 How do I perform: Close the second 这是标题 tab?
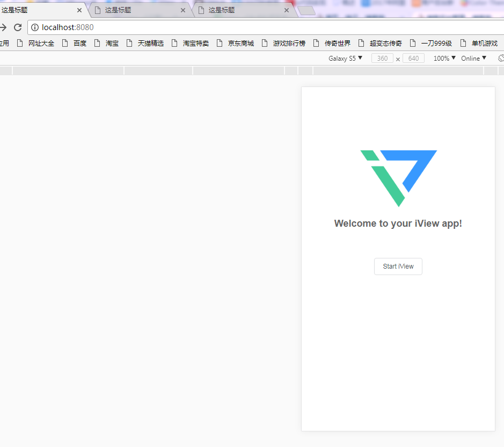[x=183, y=10]
